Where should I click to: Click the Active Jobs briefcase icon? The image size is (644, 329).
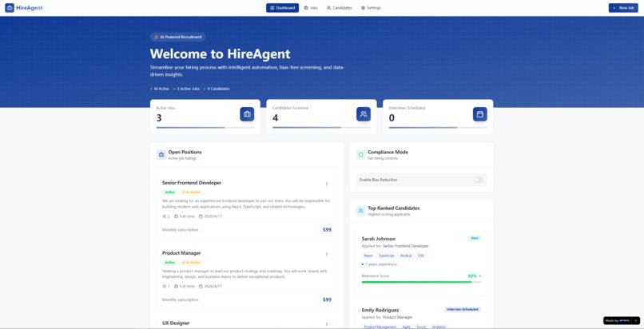click(x=247, y=114)
